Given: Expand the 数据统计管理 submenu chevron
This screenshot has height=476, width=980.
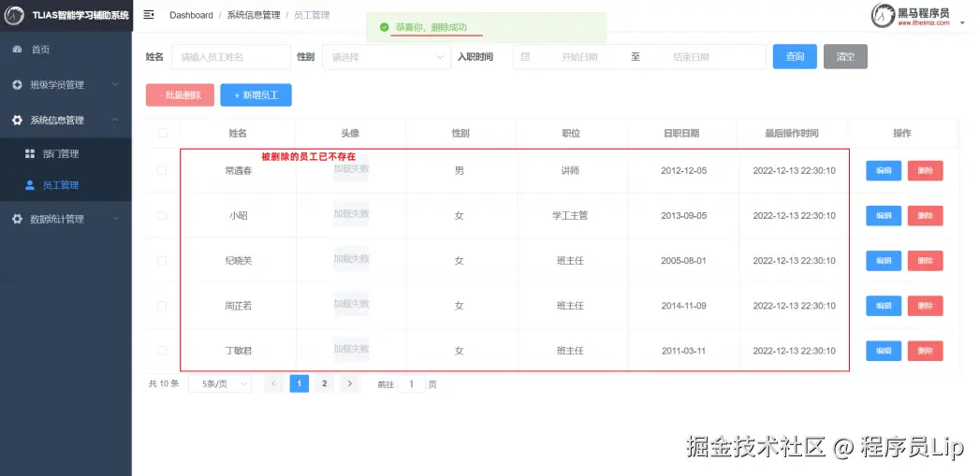Looking at the screenshot, I should [116, 218].
